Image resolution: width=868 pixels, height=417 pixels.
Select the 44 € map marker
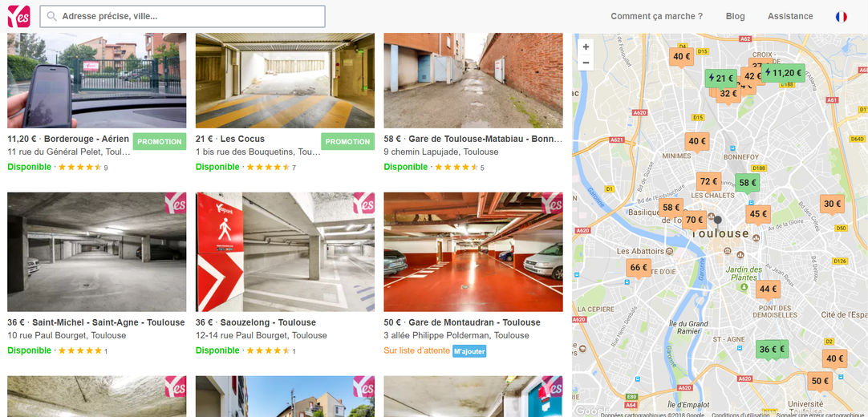coord(768,289)
